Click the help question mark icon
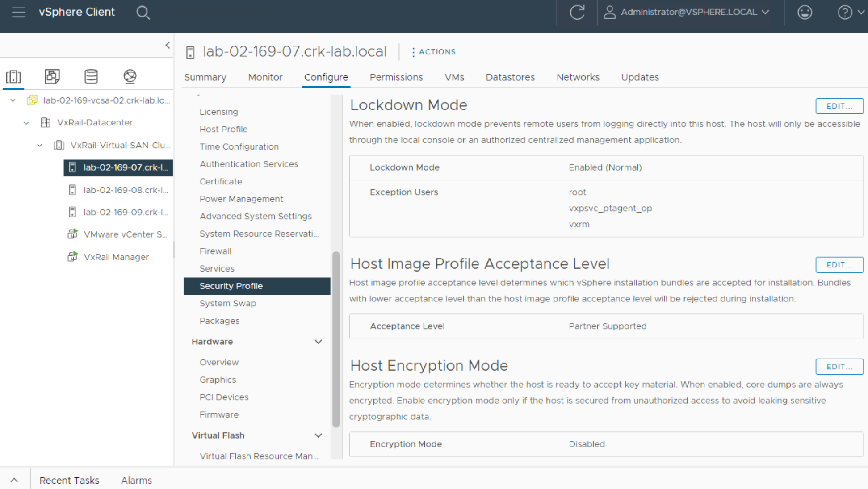 (846, 13)
